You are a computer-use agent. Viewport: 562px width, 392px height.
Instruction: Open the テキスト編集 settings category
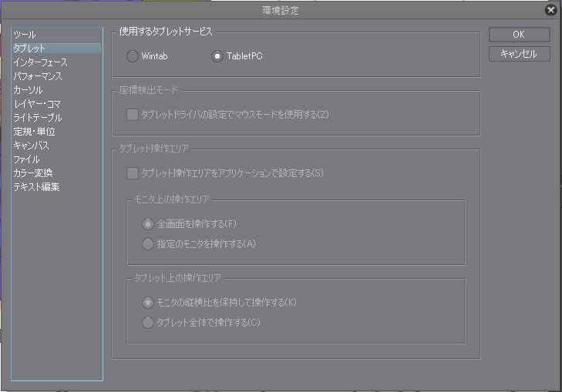click(x=56, y=187)
